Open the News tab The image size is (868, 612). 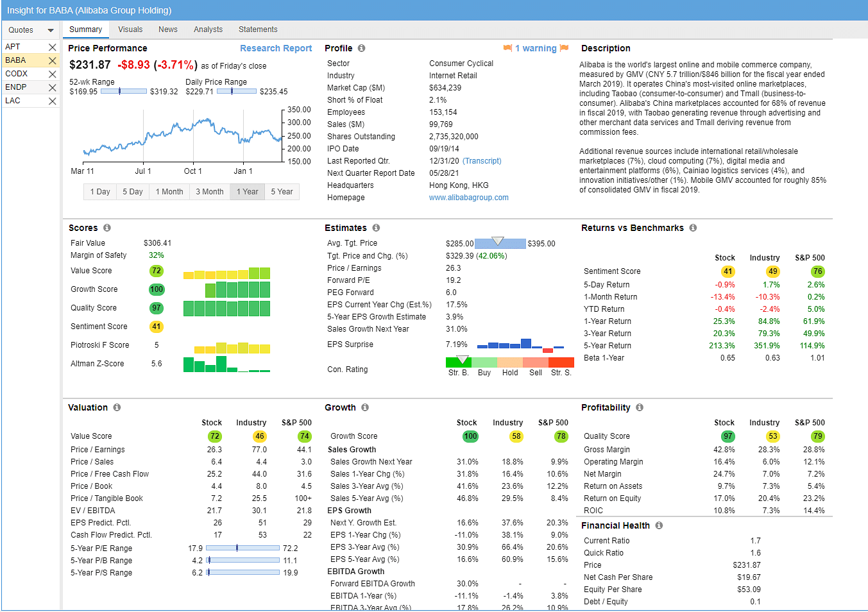click(x=168, y=30)
